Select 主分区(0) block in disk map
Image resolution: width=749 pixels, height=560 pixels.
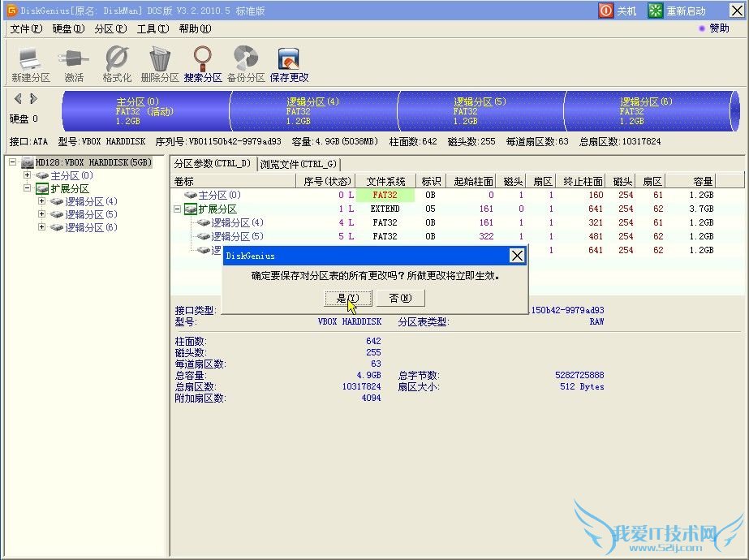point(146,111)
